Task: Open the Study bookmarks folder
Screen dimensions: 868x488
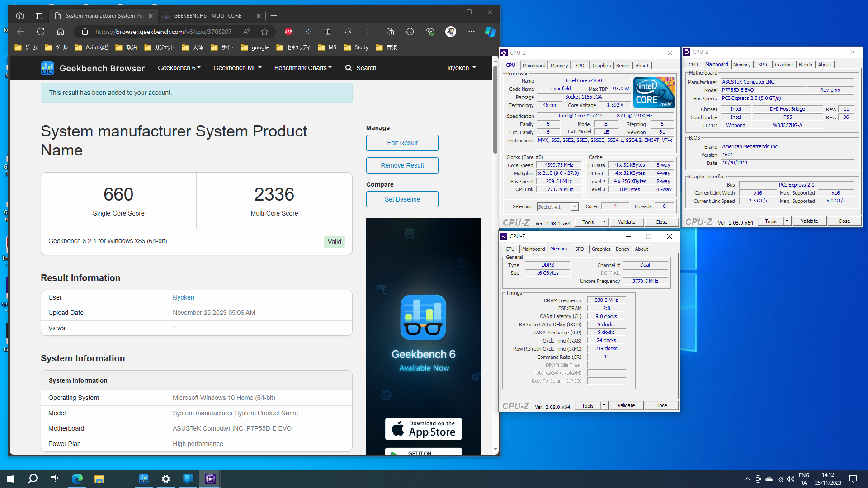Action: (x=356, y=47)
